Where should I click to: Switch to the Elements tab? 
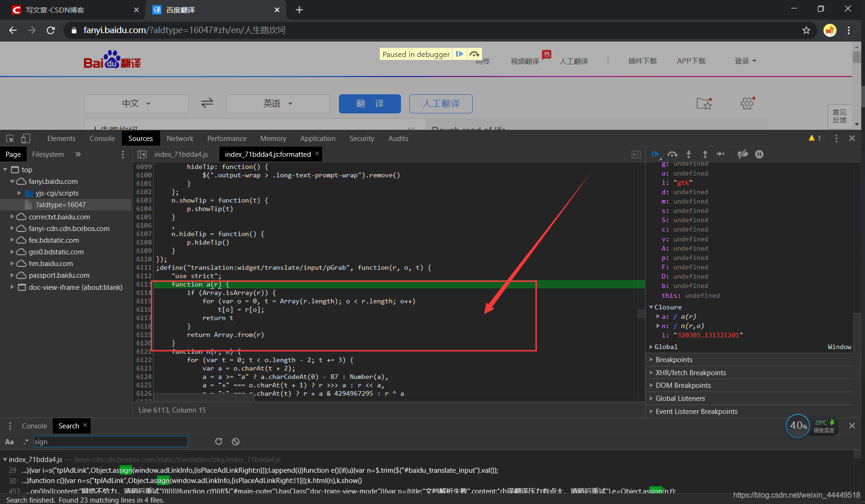(61, 139)
